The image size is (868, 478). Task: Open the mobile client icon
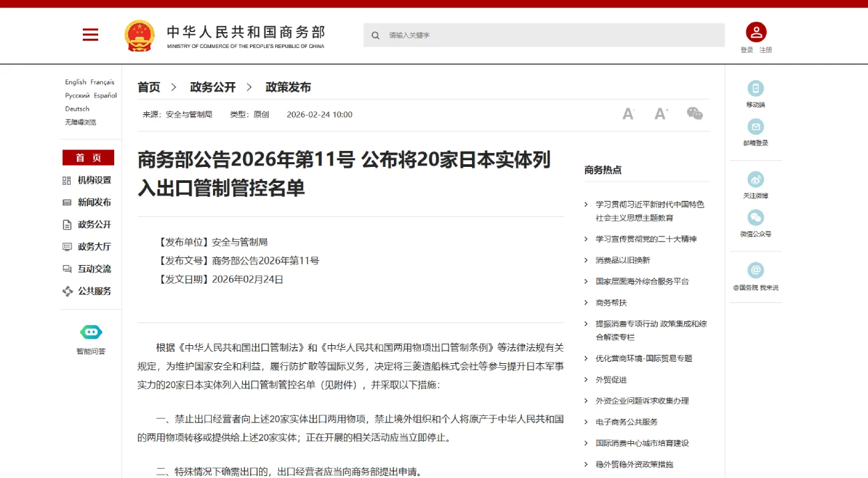tap(756, 89)
